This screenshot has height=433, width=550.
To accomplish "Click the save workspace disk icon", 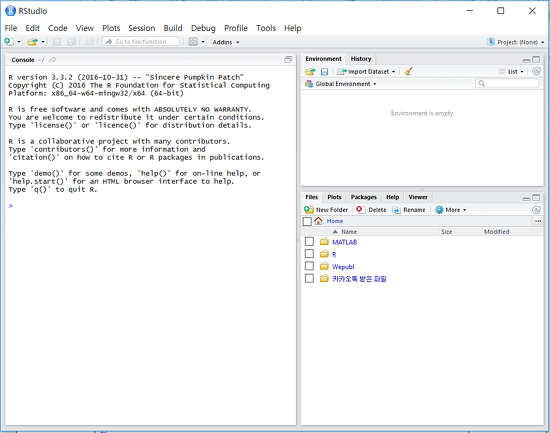I will (324, 72).
